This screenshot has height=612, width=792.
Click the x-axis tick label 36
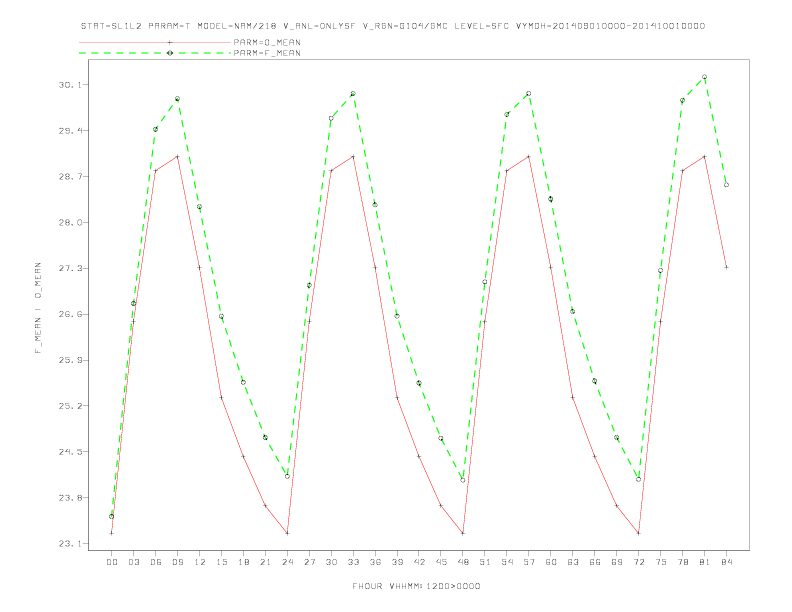click(375, 562)
